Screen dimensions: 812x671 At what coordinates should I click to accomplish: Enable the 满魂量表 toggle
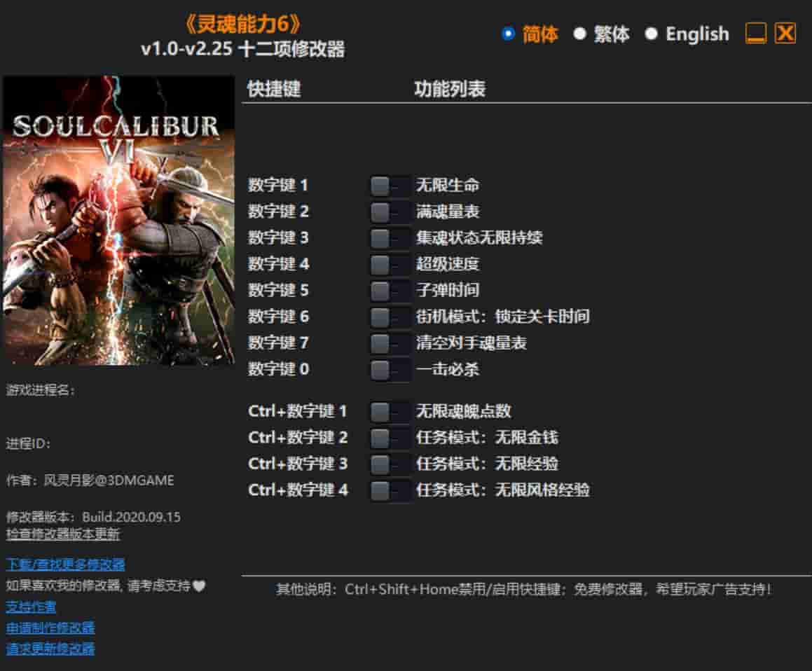point(390,212)
